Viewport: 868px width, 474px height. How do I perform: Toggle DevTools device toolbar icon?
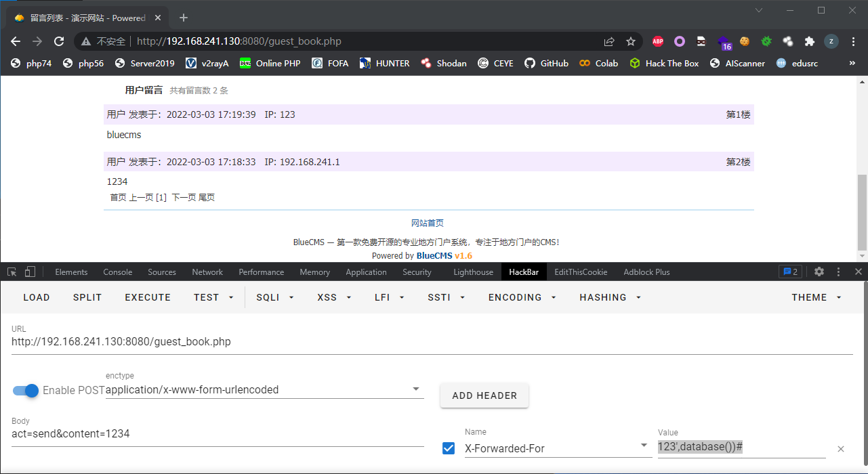pyautogui.click(x=30, y=272)
